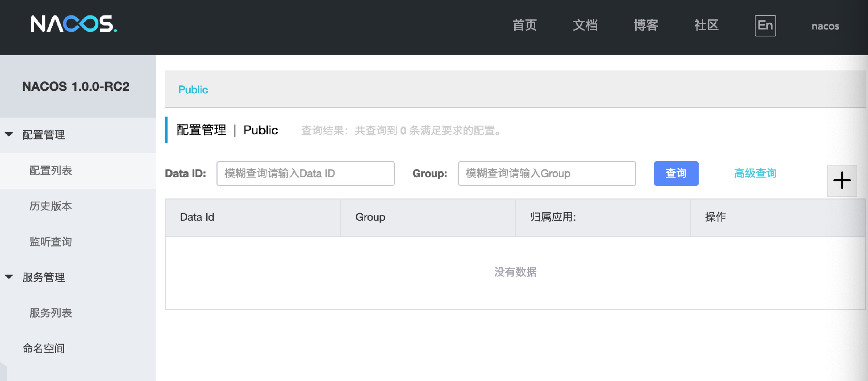868x381 pixels.
Task: Collapse the 服务管理 menu arrow
Action: 9,277
